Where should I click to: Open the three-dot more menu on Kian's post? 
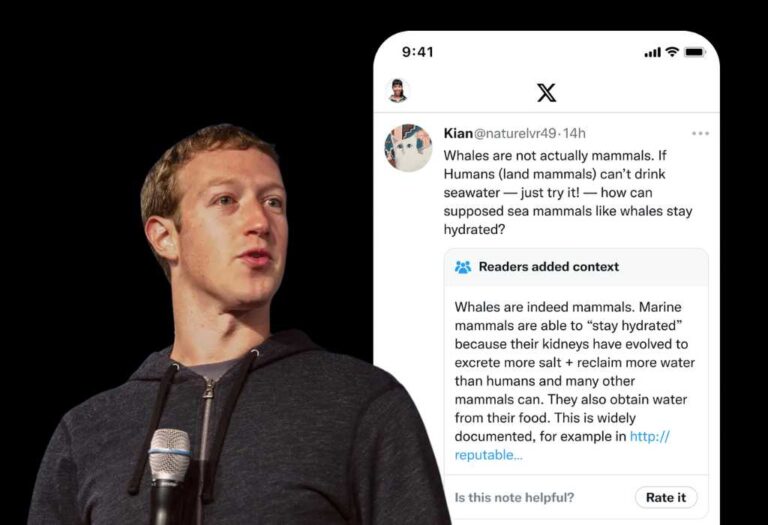(x=700, y=133)
